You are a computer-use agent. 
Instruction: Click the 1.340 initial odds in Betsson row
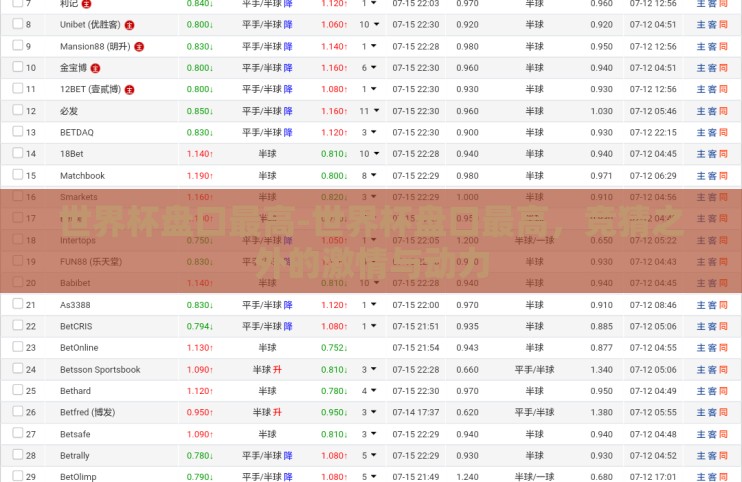601,369
